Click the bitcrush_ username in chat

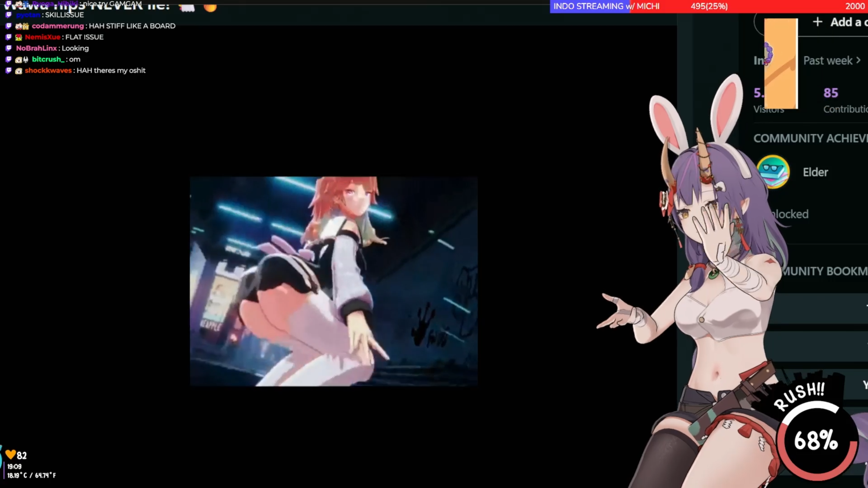coord(48,59)
